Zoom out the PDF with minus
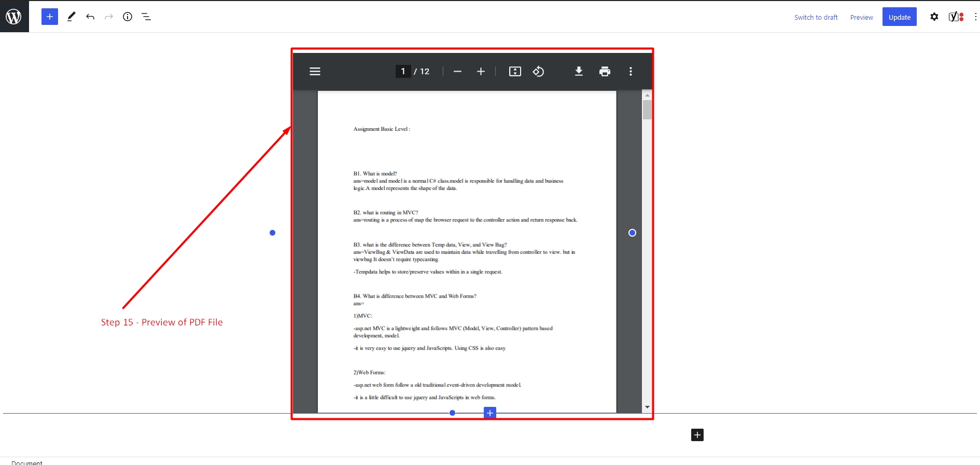Screen dimensions: 980x465 tap(457, 72)
